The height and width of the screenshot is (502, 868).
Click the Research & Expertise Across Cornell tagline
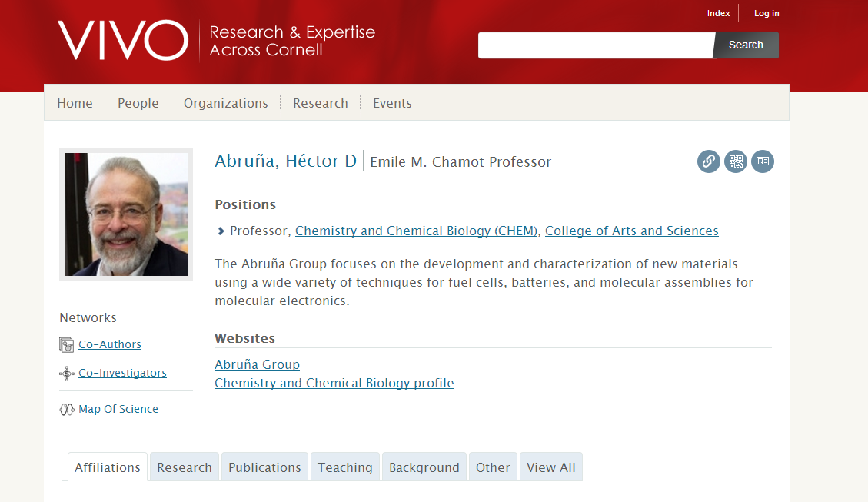point(292,41)
